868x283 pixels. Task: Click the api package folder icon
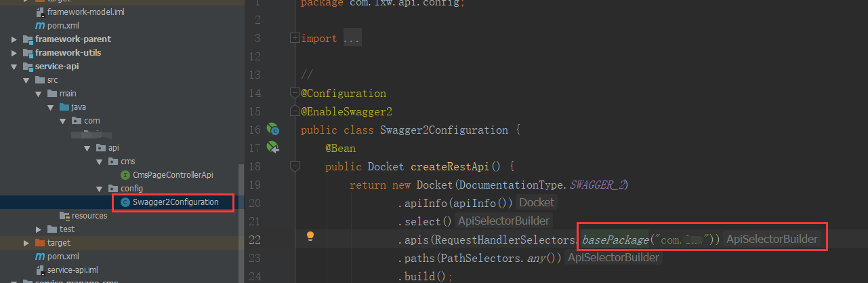[x=101, y=147]
